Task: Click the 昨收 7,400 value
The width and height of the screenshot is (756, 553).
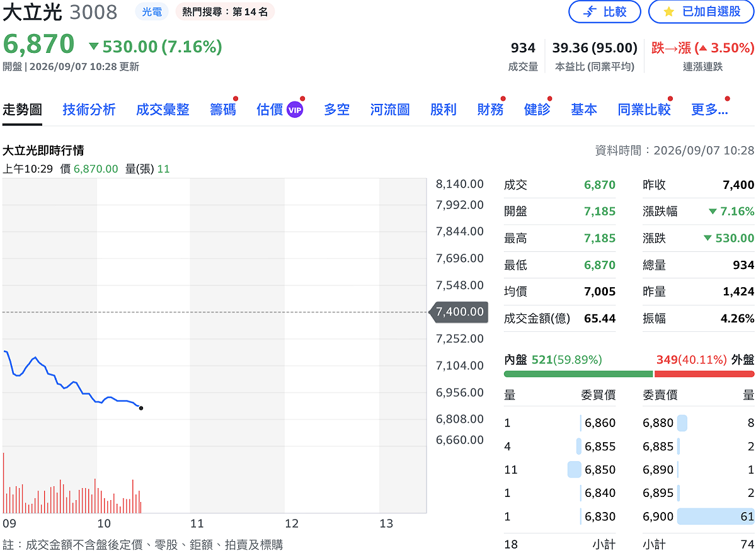Action: (739, 185)
